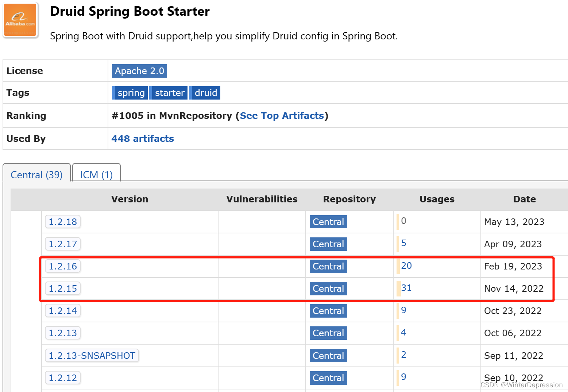Click the date Oct 23, 2022
Image resolution: width=568 pixels, height=392 pixels.
[513, 311]
